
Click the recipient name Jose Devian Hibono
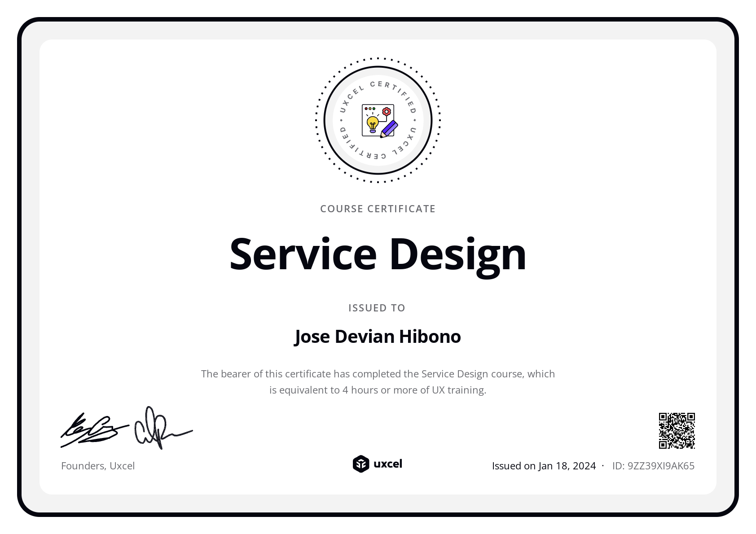(x=378, y=336)
